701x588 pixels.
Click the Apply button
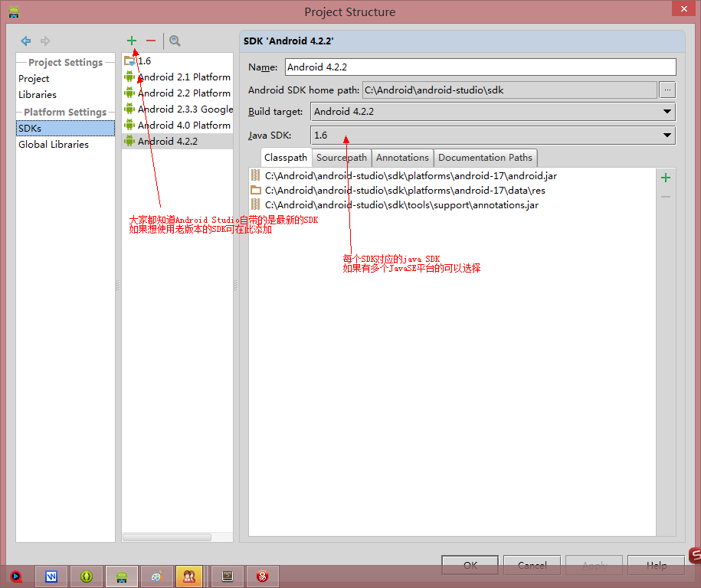tap(595, 565)
